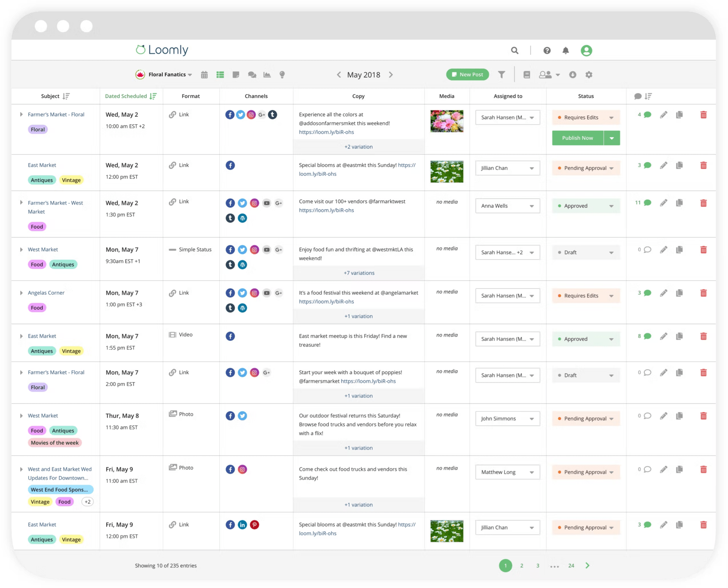
Task: Click the New Post button
Action: coord(467,75)
